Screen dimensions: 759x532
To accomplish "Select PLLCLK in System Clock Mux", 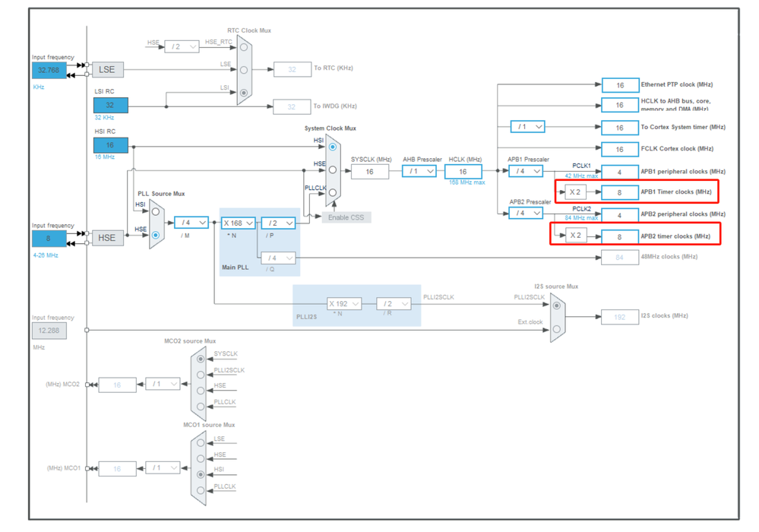I will (x=333, y=193).
